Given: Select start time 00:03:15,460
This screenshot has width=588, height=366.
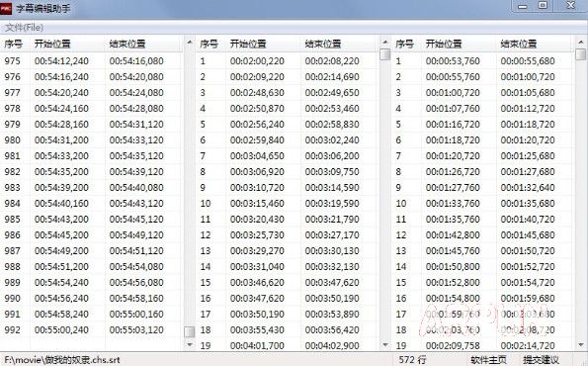Looking at the screenshot, I should click(x=257, y=203).
